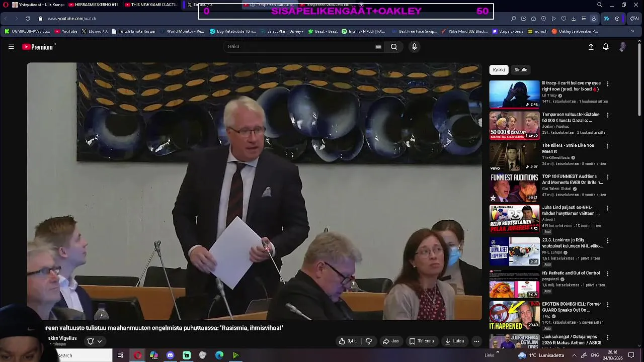Viewport: 644px width, 362px height.
Task: Open options menu for Tampereen valtuusto suggestion
Action: click(x=607, y=115)
